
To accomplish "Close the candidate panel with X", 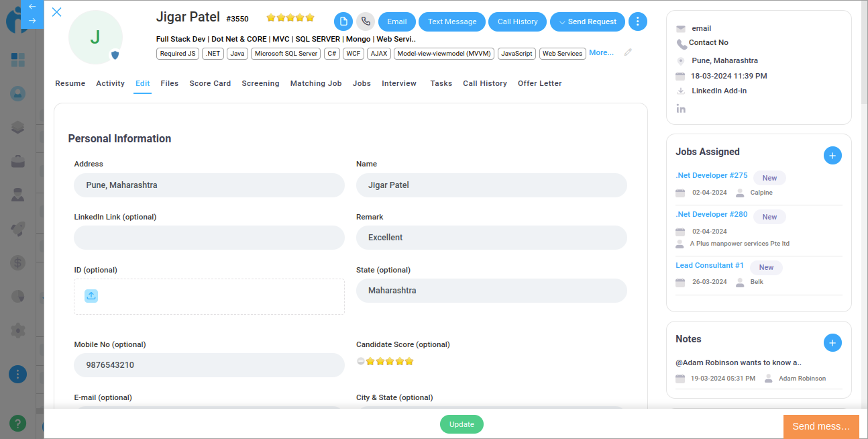I will (56, 12).
